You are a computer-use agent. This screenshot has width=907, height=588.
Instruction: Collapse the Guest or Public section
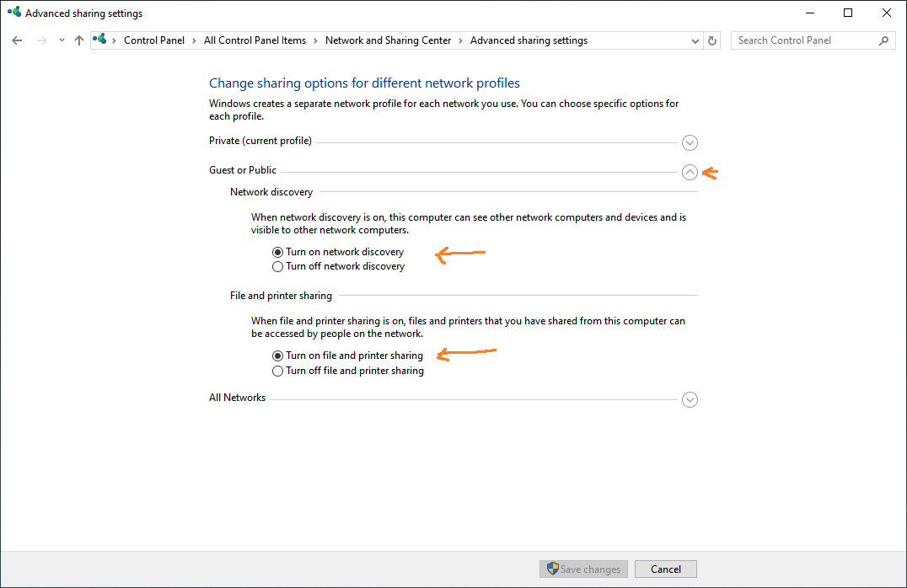[x=690, y=172]
